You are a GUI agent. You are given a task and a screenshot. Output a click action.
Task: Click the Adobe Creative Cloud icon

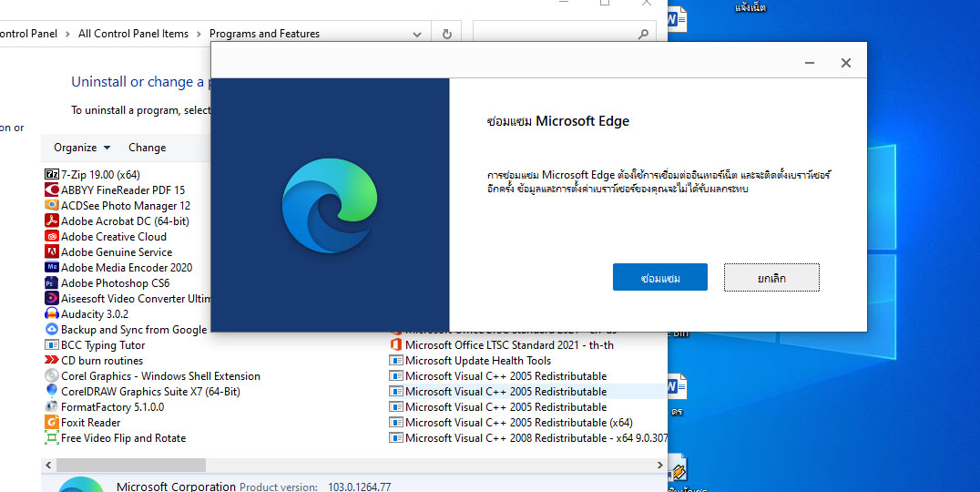(52, 236)
